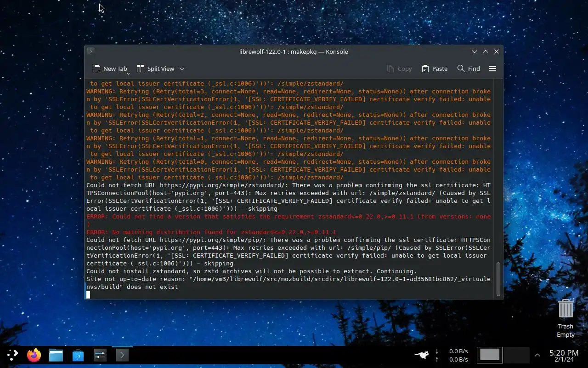The width and height of the screenshot is (588, 368).
Task: Click the Paste toolbar button
Action: [x=435, y=69]
